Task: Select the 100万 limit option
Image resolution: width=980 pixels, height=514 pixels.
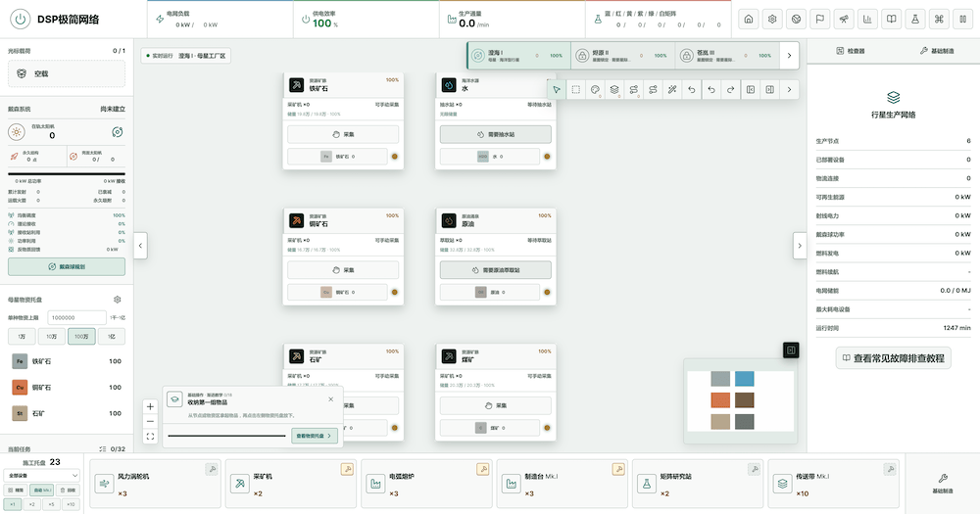Action: [81, 337]
